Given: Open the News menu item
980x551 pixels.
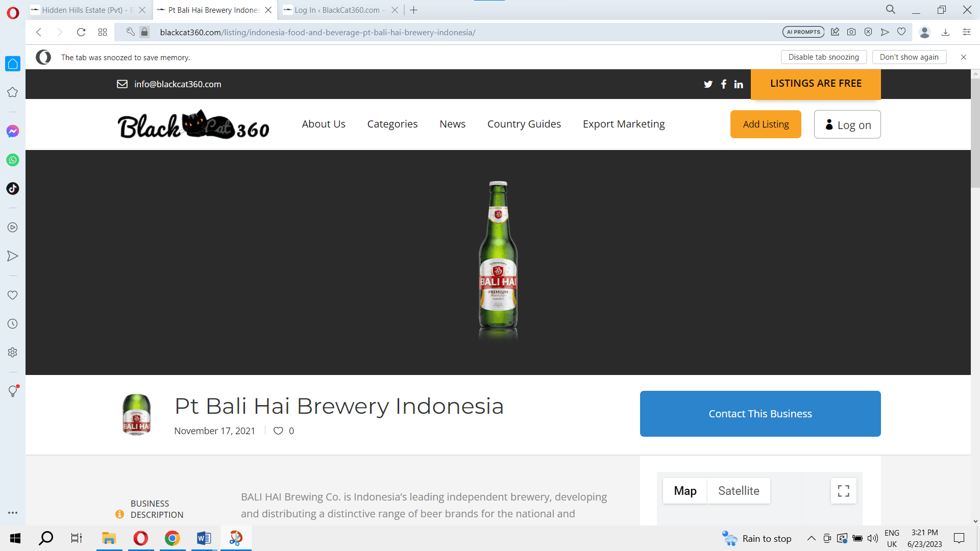Looking at the screenshot, I should (453, 124).
